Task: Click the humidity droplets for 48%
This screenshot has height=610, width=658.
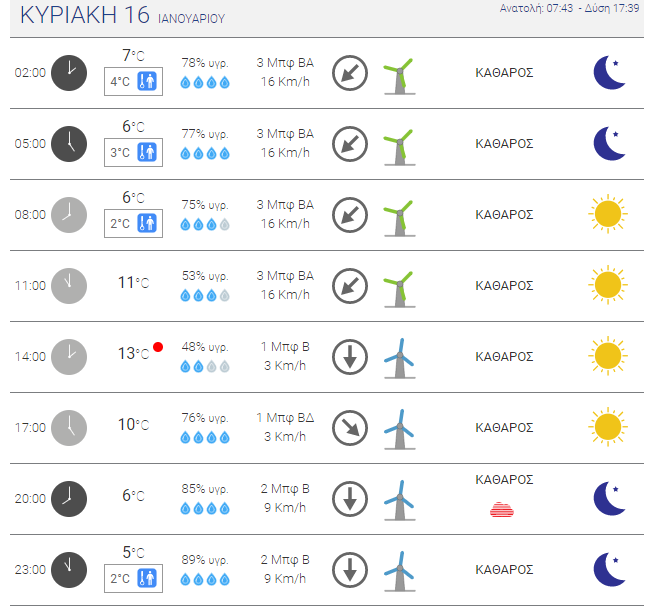Action: (205, 367)
